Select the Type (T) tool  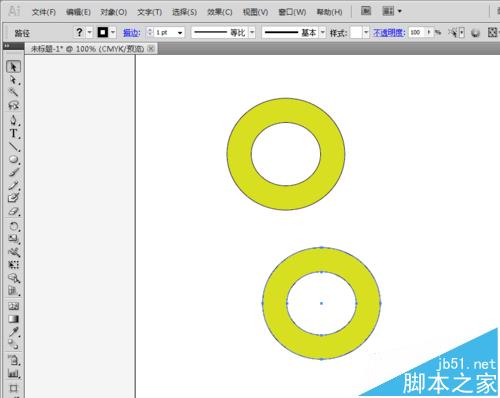click(13, 133)
